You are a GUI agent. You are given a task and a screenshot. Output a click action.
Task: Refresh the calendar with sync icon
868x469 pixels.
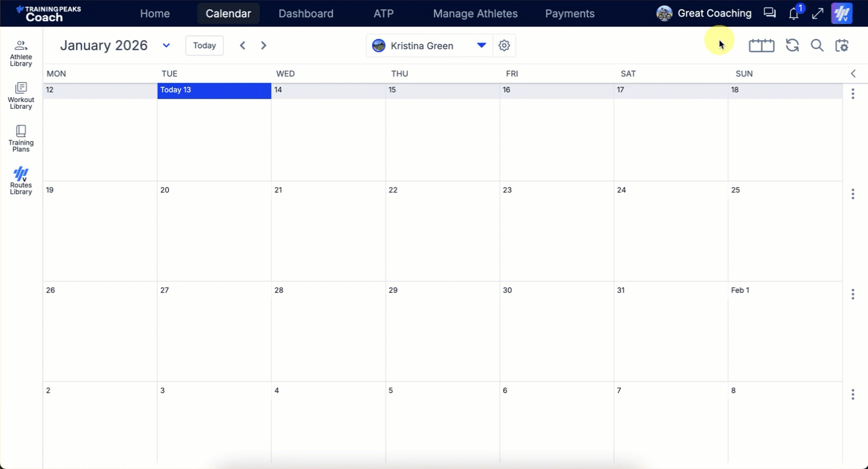(x=792, y=46)
